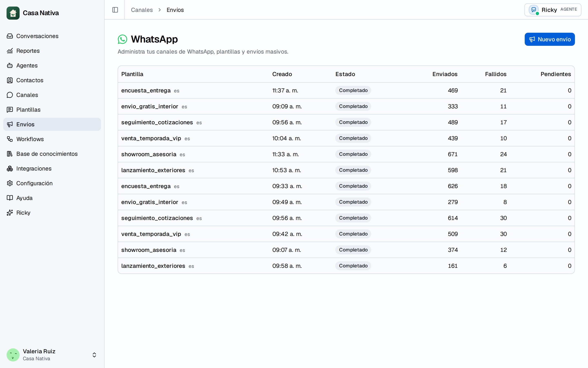Open encuesta_entrega row created 11:37 a. m.

tap(346, 90)
